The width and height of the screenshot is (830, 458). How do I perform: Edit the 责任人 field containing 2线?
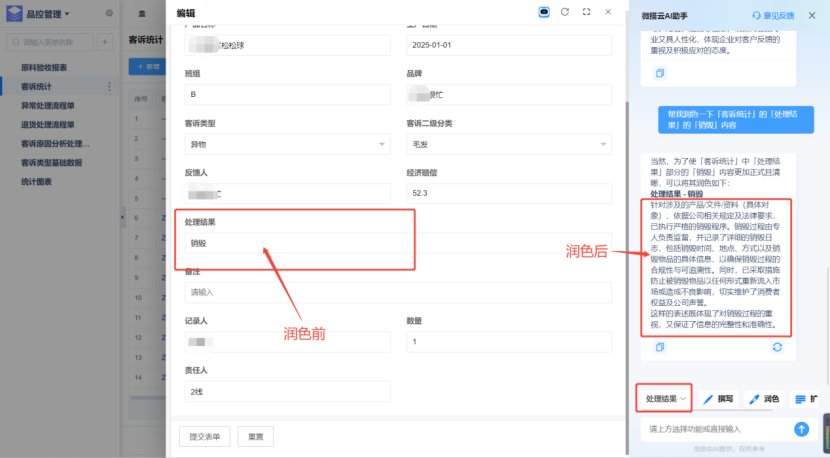[x=287, y=391]
